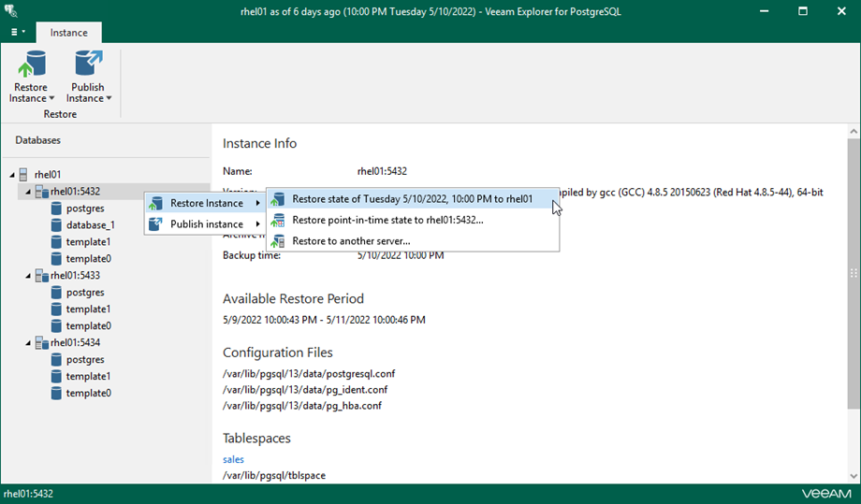Collapse the rhel01:5433 instance node
The image size is (861, 504).
tap(28, 276)
